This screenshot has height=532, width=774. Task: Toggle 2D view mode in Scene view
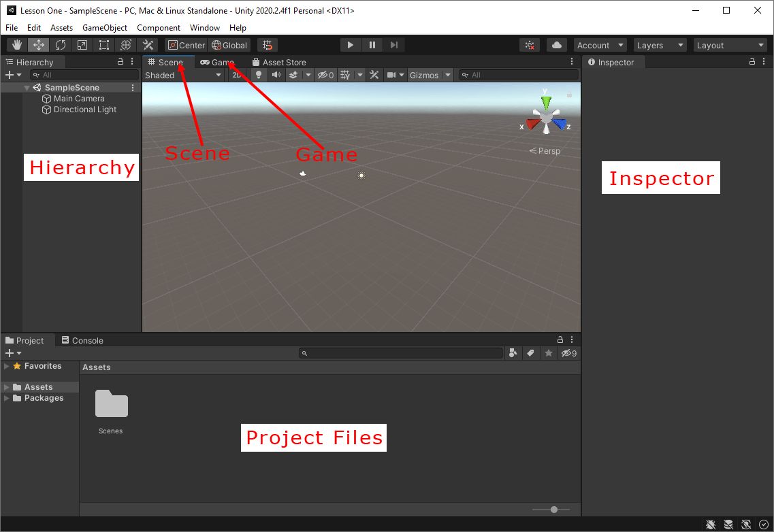tap(237, 75)
